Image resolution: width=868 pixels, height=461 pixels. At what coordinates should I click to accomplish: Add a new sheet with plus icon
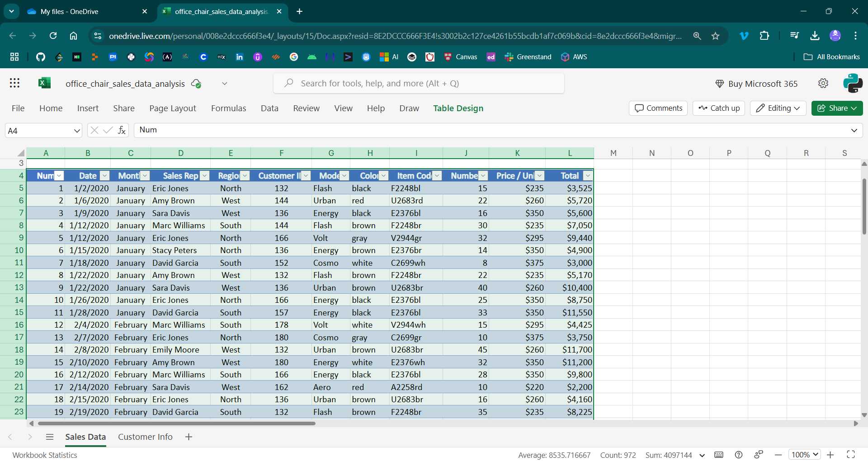coord(189,437)
